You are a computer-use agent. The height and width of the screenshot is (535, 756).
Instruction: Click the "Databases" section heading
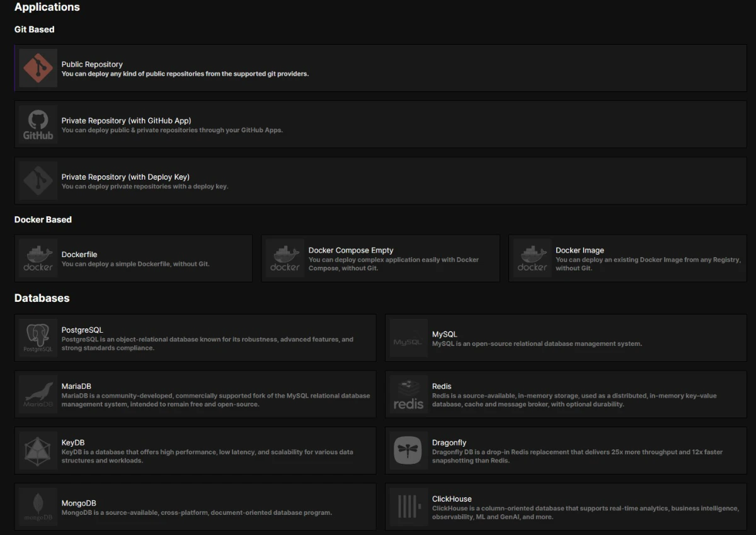point(42,298)
